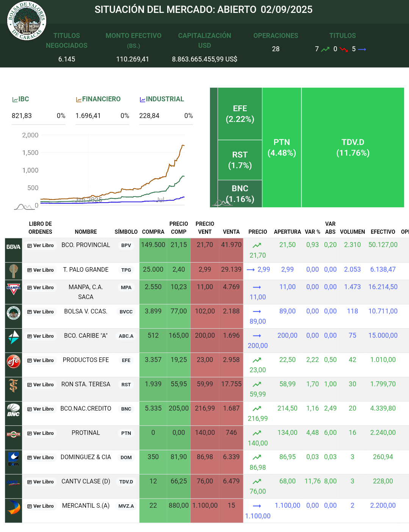Click the ABC.A symbol badge
This screenshot has width=409, height=532.
tap(126, 336)
